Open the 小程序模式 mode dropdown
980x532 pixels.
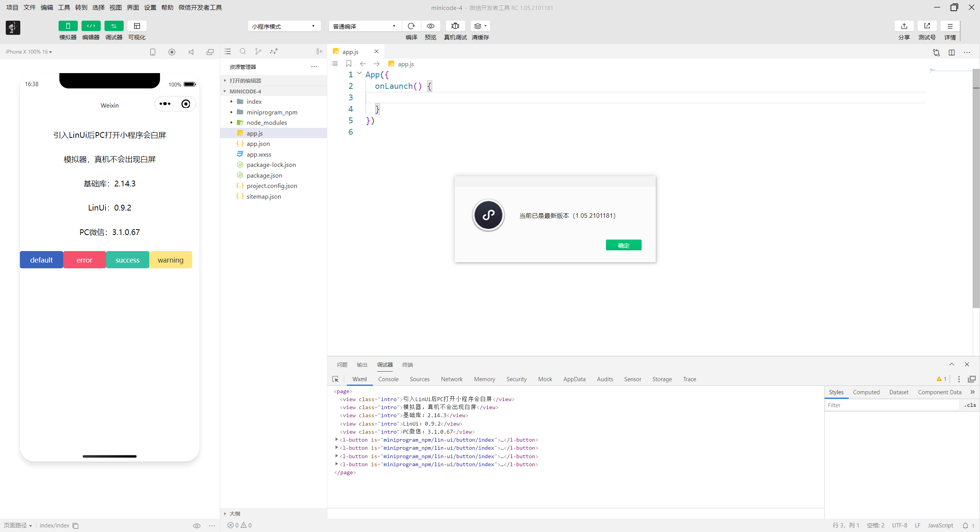[284, 26]
